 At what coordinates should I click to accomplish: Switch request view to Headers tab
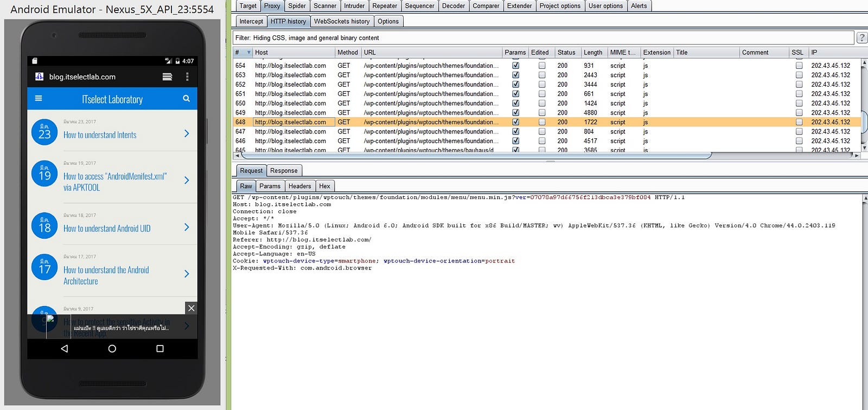click(299, 186)
